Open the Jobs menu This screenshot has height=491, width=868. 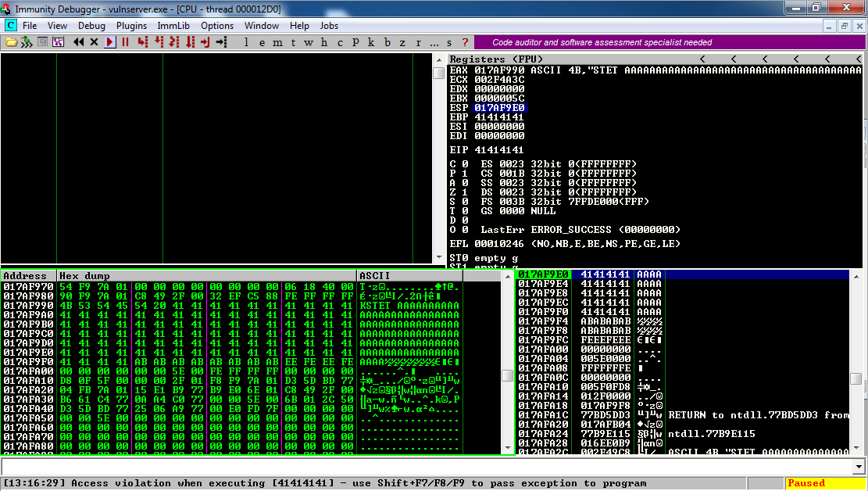[329, 26]
